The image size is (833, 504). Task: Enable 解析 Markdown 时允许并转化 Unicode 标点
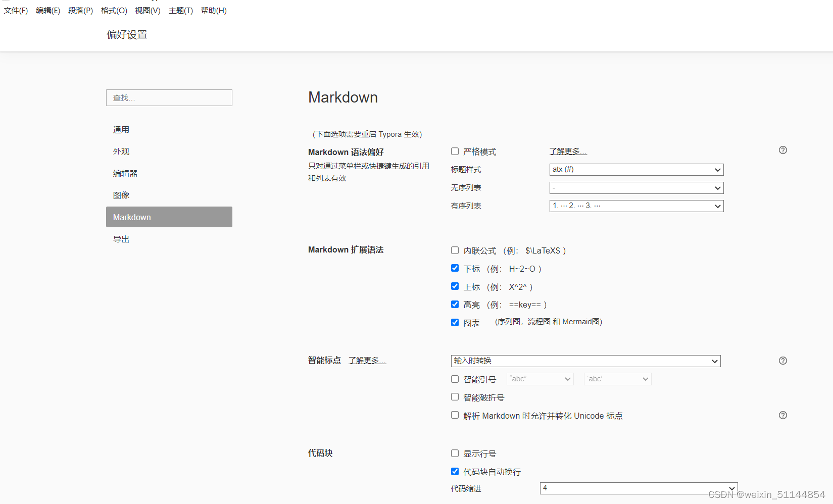[x=455, y=415]
